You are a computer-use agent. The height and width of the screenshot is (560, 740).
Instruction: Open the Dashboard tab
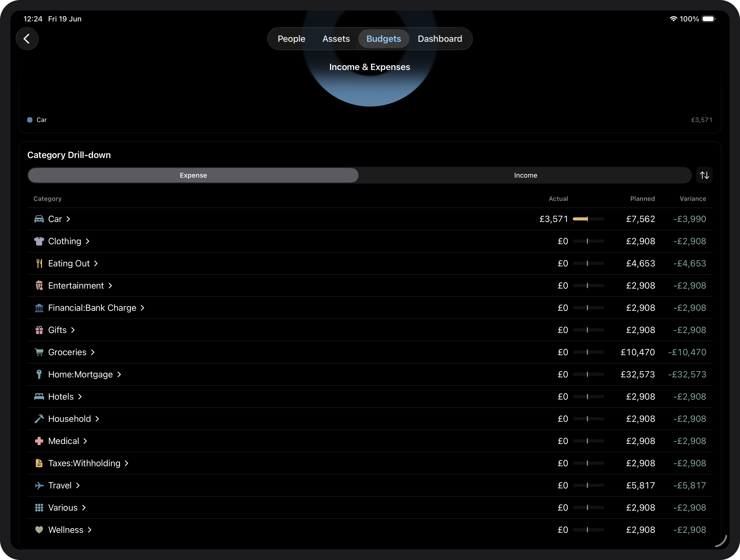[x=440, y=39]
